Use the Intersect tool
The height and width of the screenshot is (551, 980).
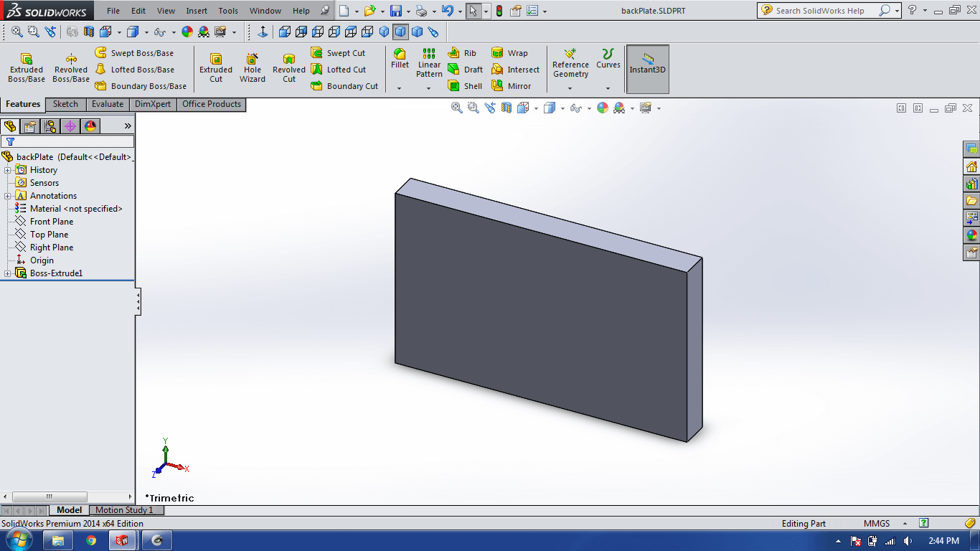point(515,70)
